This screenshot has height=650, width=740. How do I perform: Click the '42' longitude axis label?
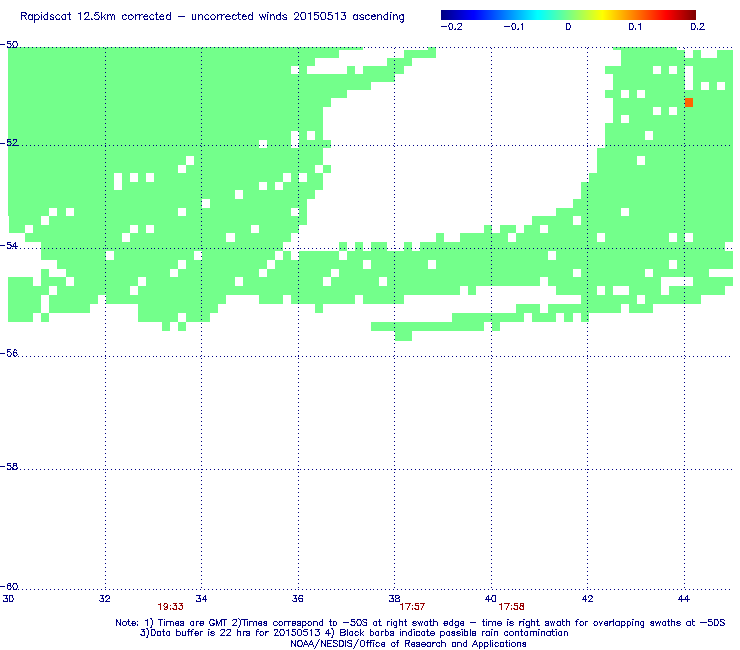click(x=588, y=599)
